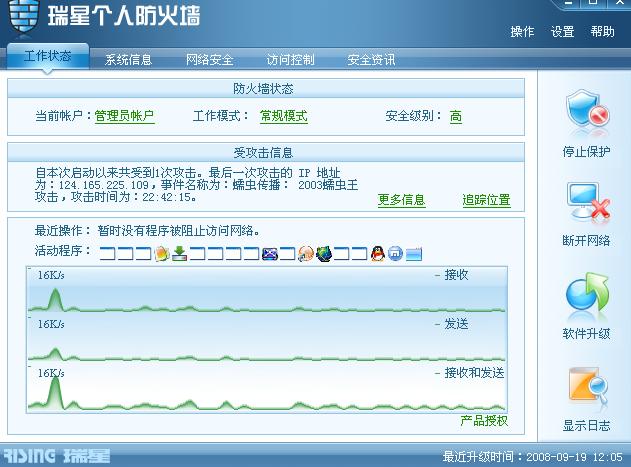Click the 最近升级时间 status bar text
631x467 pixels.
tap(532, 457)
